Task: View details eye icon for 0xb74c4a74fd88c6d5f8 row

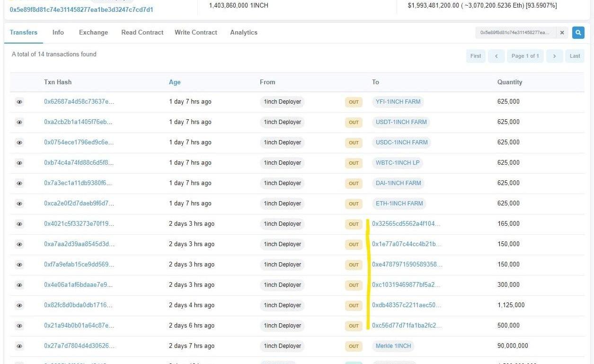Action: pos(19,163)
